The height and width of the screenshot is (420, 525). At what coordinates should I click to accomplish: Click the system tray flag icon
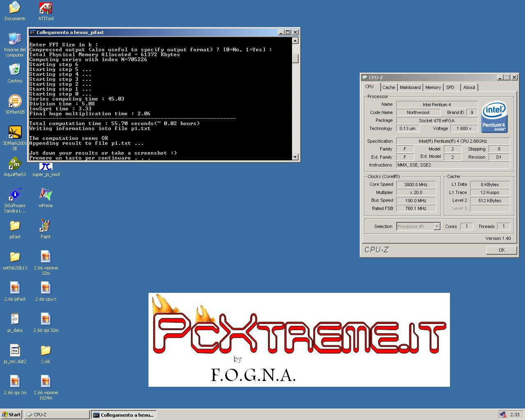(502, 415)
